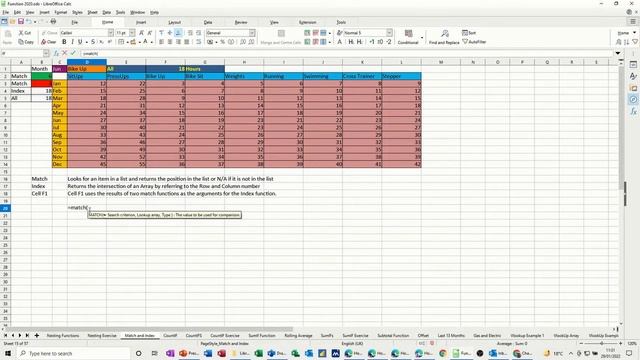The width and height of the screenshot is (640, 360).
Task: Click the Save document icon
Action: pos(20,22)
